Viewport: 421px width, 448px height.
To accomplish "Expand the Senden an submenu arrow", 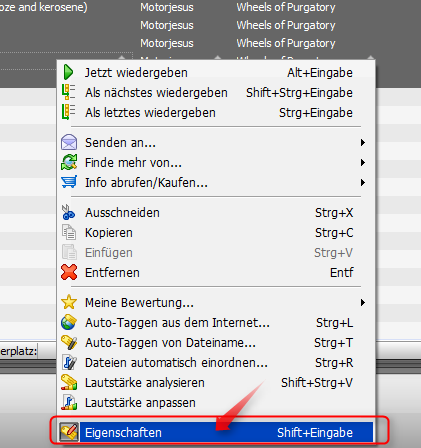I will (x=363, y=143).
